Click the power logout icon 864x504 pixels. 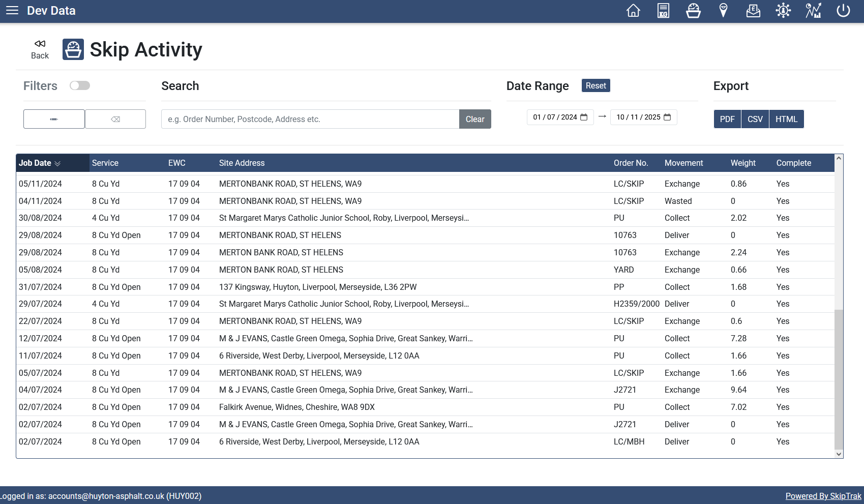(843, 11)
